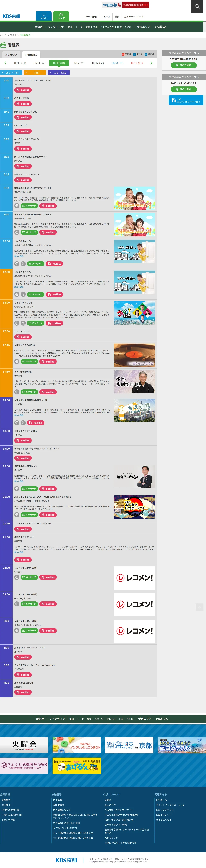Select date 10/13 (月)
The height and width of the screenshot is (868, 206).
coord(20,63)
